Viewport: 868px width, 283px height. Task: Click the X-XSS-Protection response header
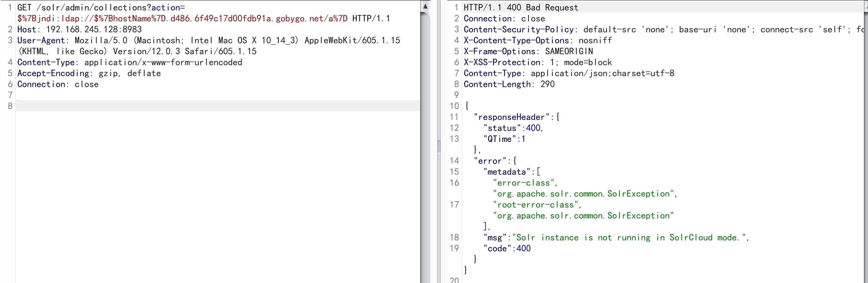pos(538,62)
